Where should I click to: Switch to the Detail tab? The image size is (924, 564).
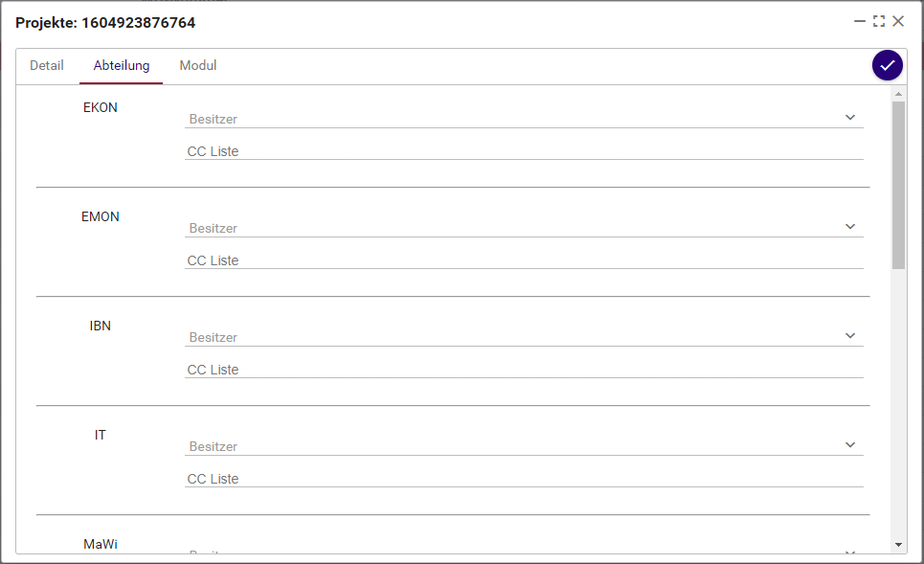[x=47, y=66]
